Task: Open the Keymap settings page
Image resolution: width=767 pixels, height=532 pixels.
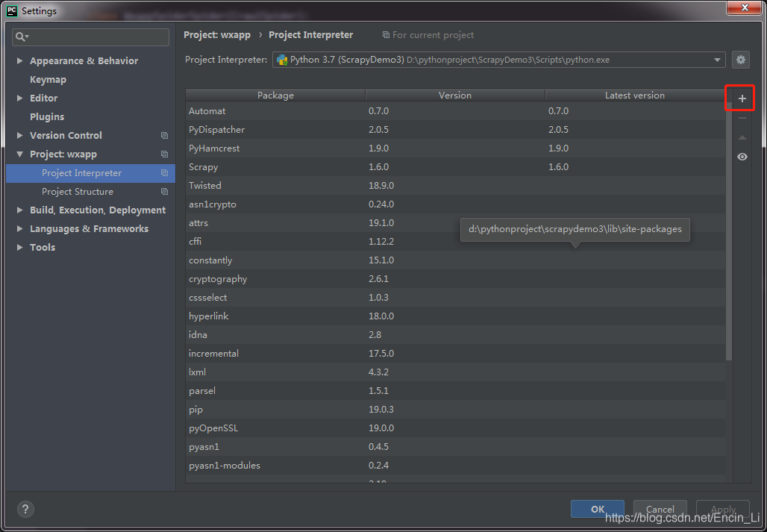Action: coord(48,80)
